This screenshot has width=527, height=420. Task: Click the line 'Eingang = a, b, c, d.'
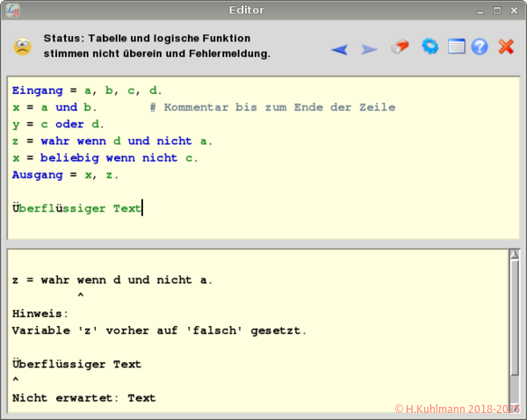(87, 91)
